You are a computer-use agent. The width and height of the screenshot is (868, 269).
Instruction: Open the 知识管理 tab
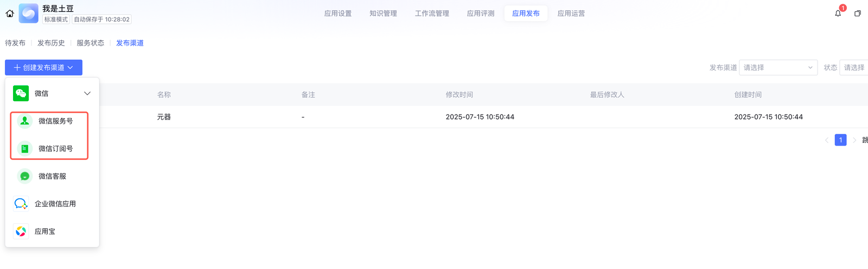[383, 14]
